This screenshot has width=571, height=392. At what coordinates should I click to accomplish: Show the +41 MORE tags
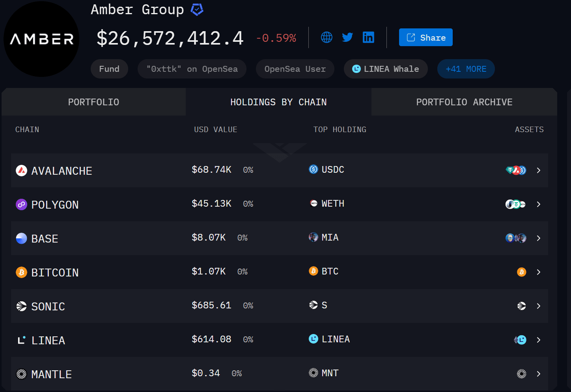tap(466, 69)
